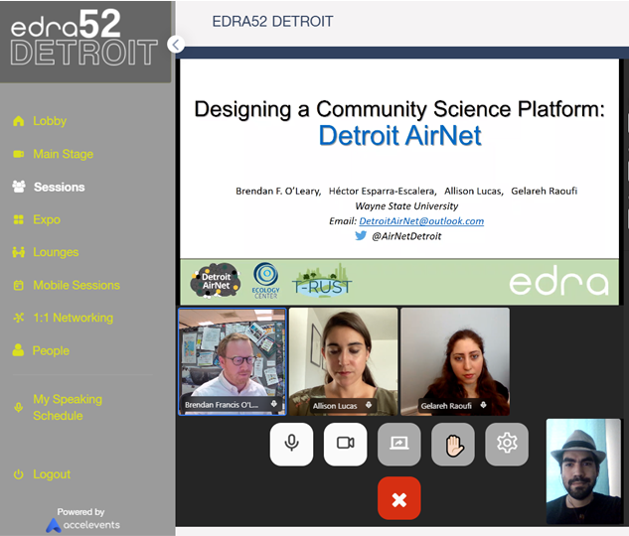Mute the microphone

[291, 444]
